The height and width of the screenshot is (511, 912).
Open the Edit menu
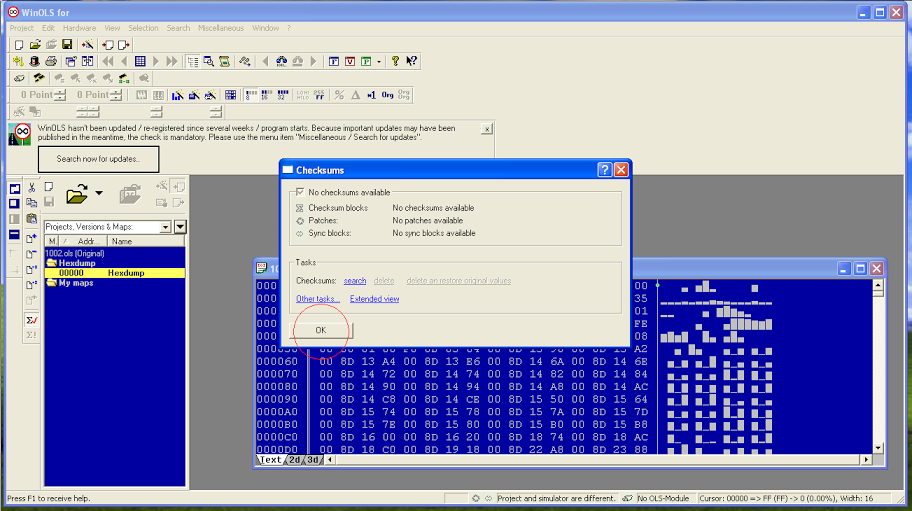(48, 28)
